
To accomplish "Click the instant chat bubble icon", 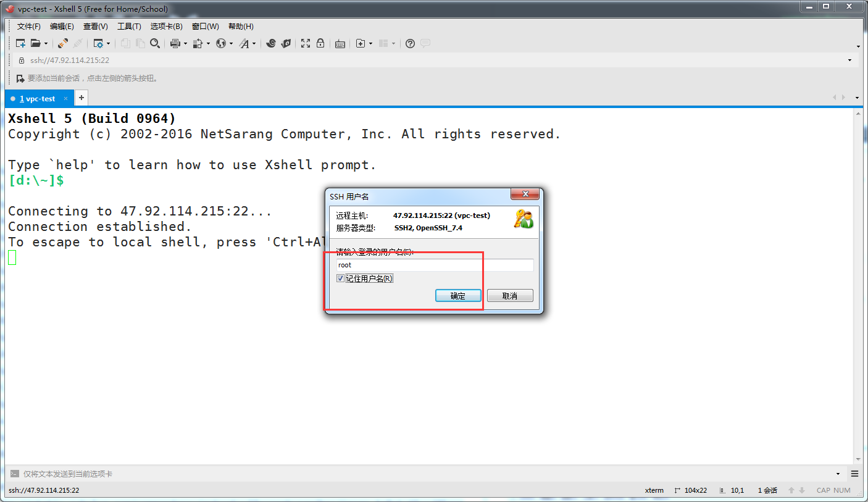I will (426, 43).
